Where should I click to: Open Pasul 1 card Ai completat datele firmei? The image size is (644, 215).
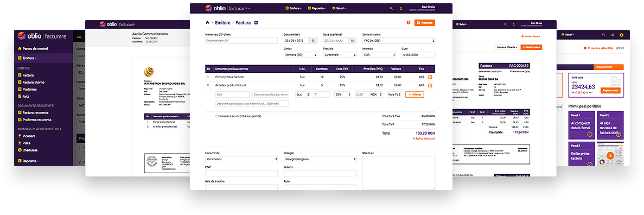581,125
